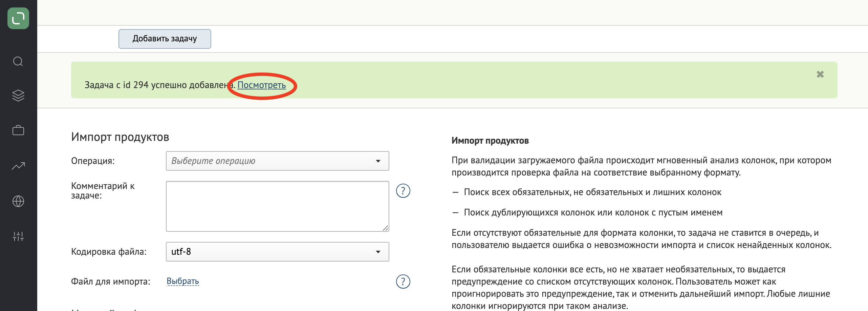Click the Операция: label
The width and height of the screenshot is (868, 311).
point(93,161)
